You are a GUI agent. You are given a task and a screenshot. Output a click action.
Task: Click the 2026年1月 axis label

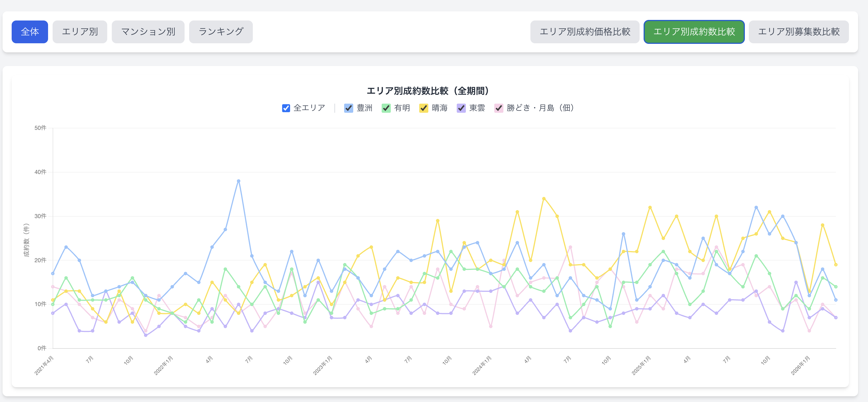(x=800, y=365)
